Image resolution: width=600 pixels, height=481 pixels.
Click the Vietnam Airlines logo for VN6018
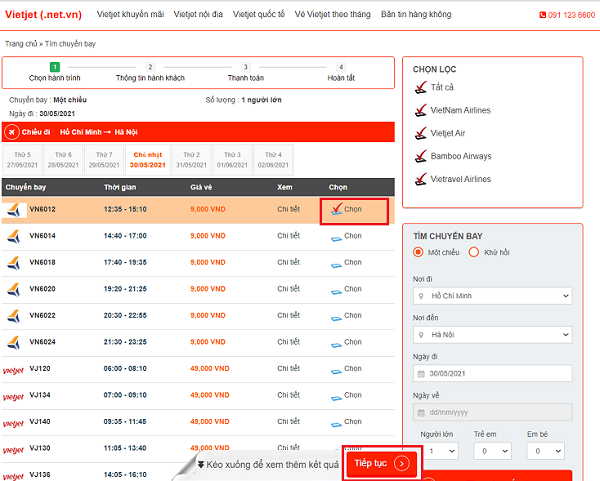14,263
